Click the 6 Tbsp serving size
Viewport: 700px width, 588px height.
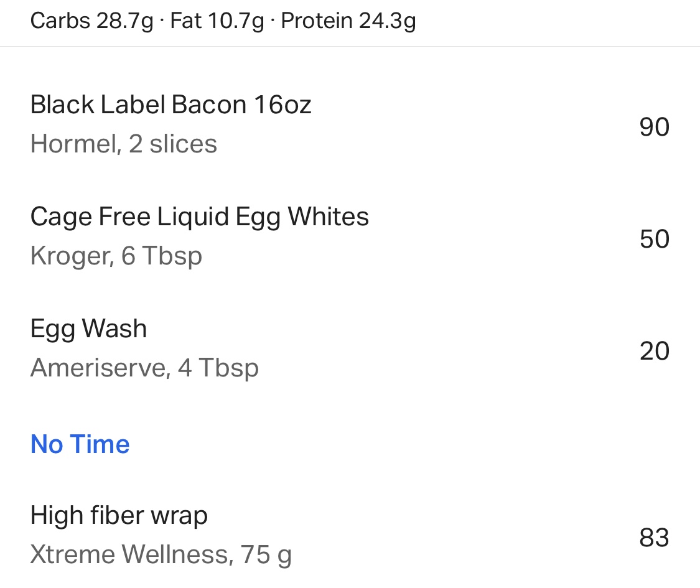[162, 256]
